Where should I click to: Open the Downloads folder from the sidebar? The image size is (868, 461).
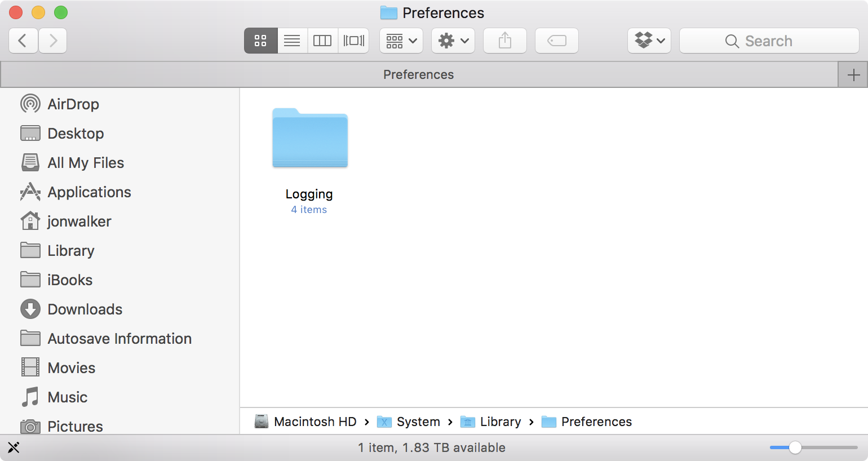click(85, 309)
